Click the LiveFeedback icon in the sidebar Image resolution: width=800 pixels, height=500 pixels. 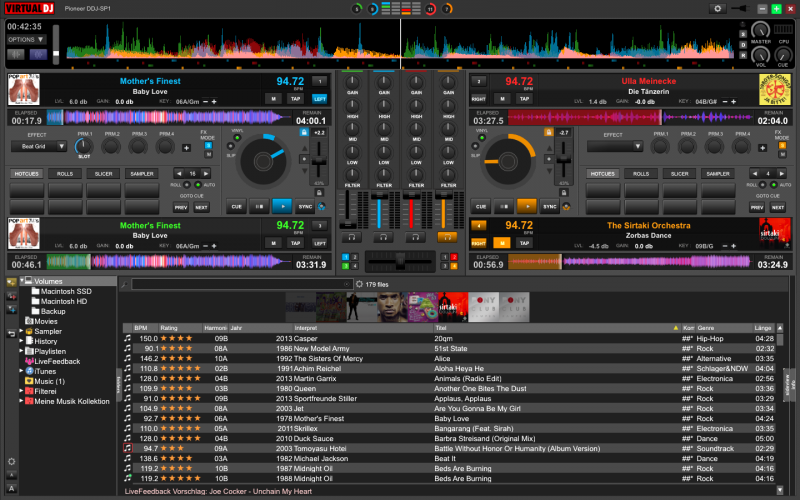29,361
